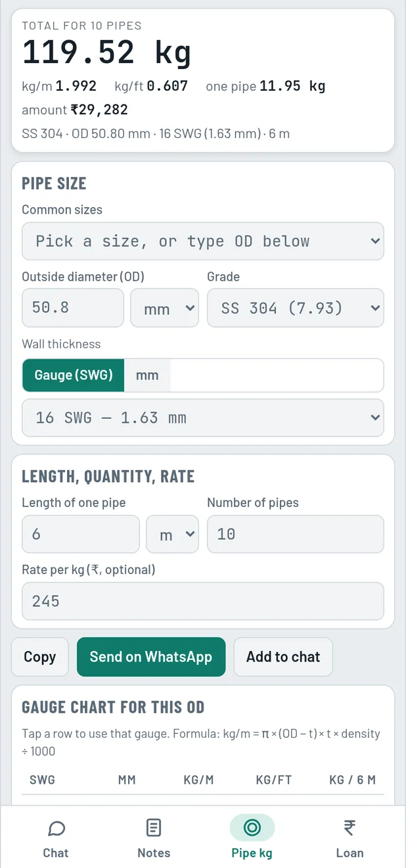Open the Notes document icon

(x=154, y=828)
